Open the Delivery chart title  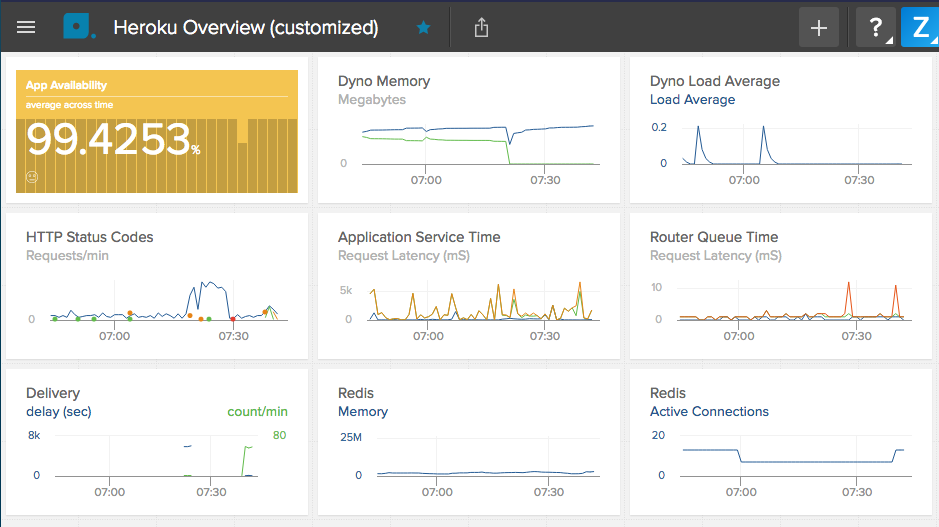tap(53, 393)
